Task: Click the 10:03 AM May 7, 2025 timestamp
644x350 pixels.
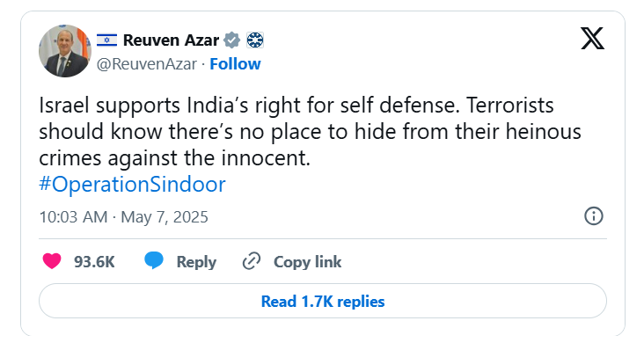Action: click(x=124, y=216)
